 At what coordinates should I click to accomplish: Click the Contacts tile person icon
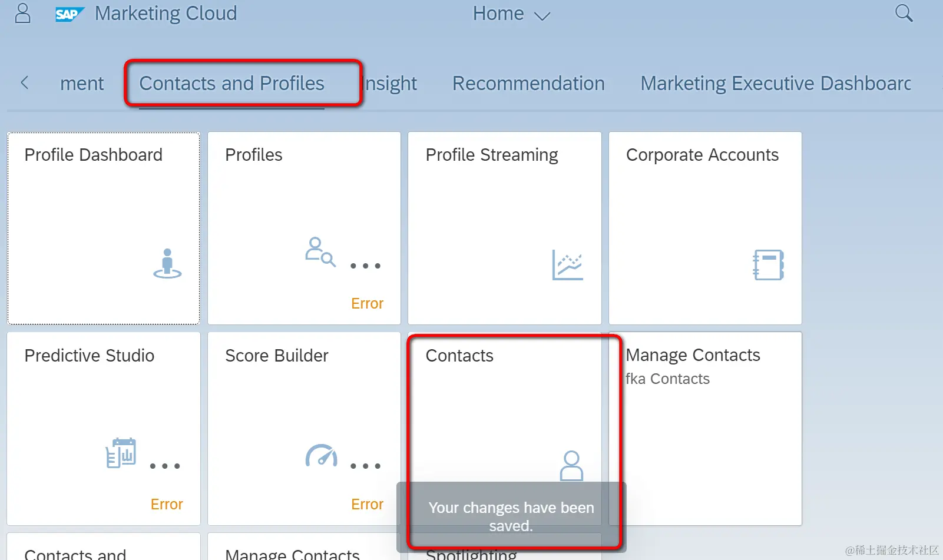(571, 466)
